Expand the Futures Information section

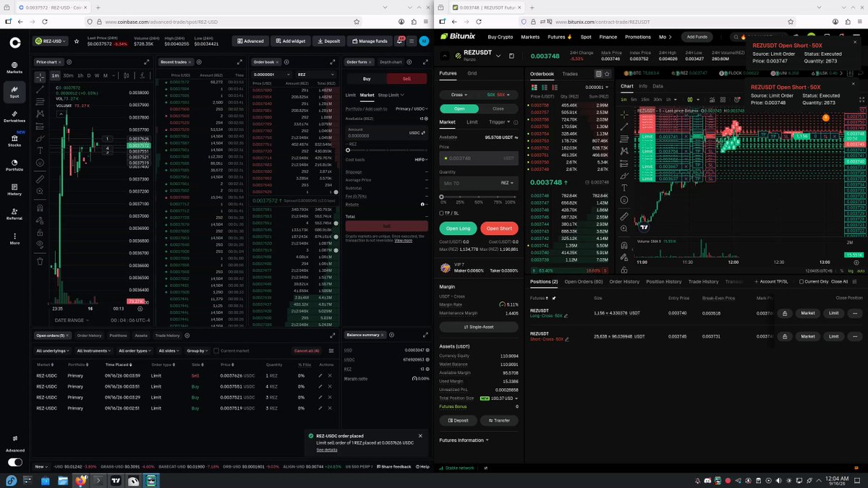coord(464,440)
